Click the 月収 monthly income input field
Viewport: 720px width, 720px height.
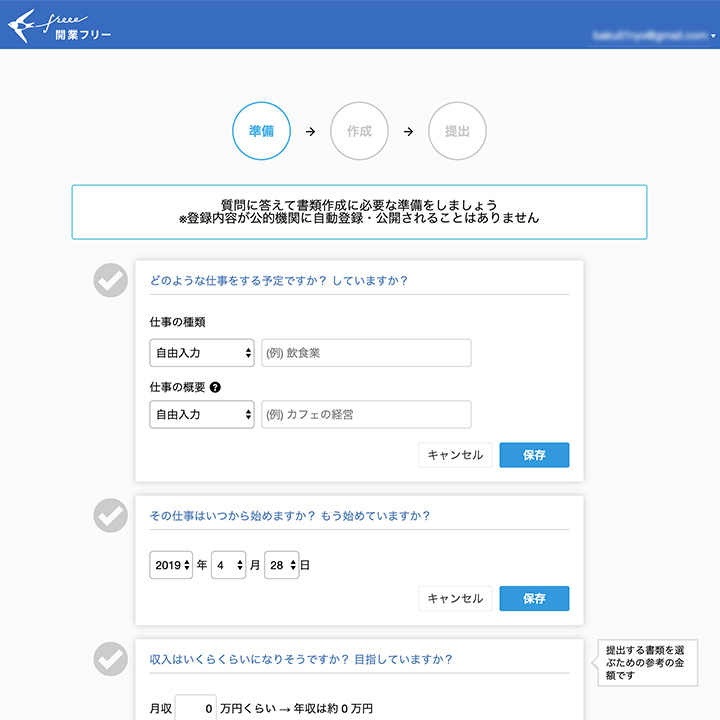pyautogui.click(x=195, y=708)
